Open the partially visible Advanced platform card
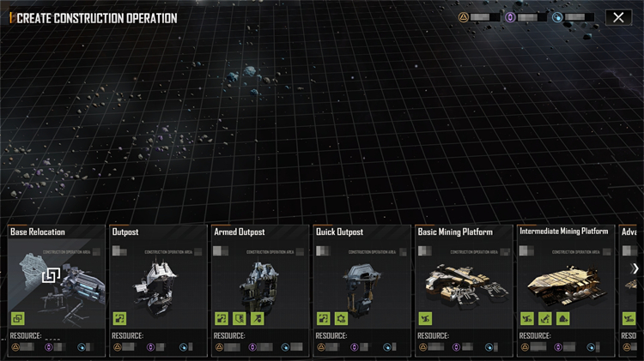The height and width of the screenshot is (361, 644). click(x=628, y=290)
